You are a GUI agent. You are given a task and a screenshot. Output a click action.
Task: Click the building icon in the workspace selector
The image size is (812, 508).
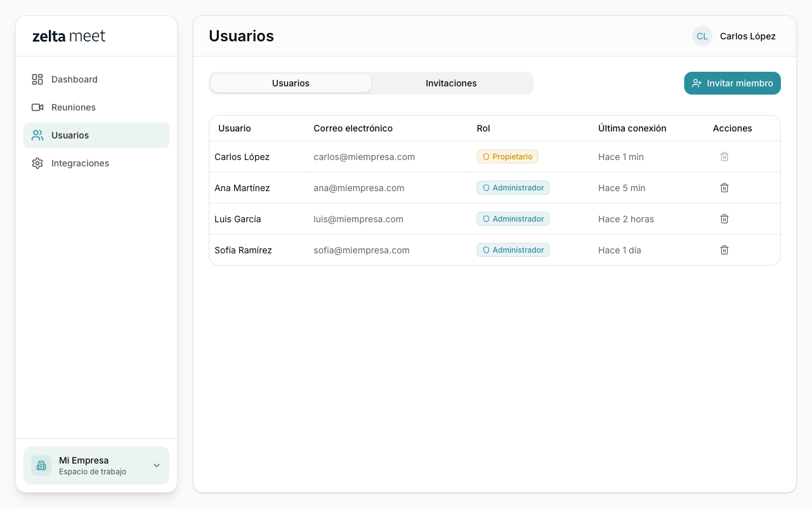click(41, 465)
